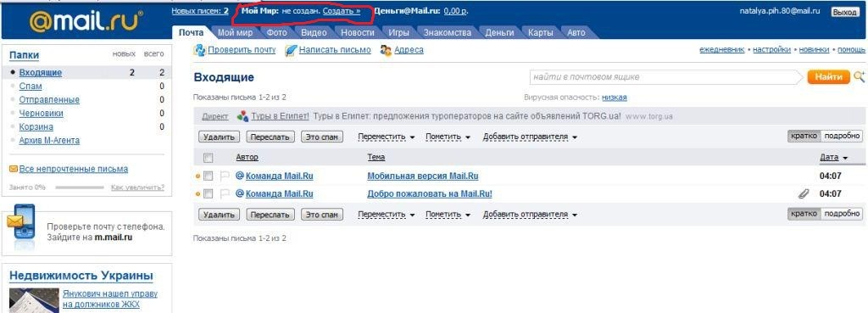
Task: Click the envelope icon beside unread letters
Action: click(14, 169)
